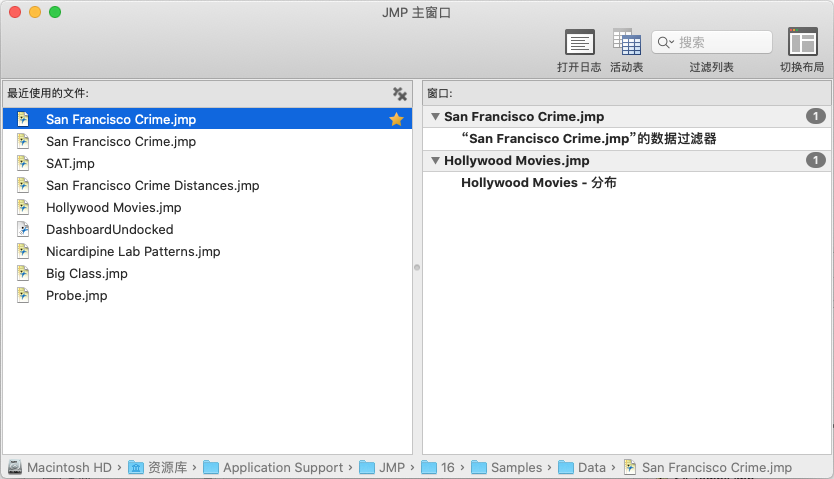Click icon beside San Francisco Crime Distances.jmp

click(x=23, y=185)
